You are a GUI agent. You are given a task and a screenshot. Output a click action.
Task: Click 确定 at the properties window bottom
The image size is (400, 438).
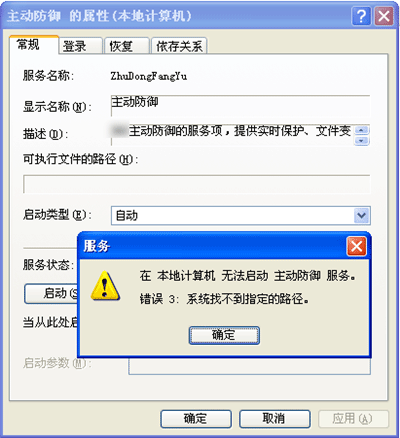(x=196, y=419)
